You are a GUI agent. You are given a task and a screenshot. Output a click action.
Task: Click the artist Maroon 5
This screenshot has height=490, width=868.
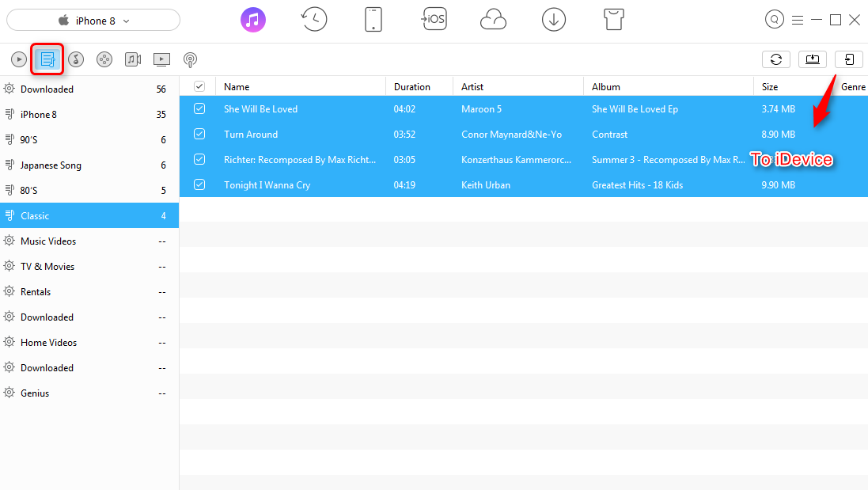[482, 109]
